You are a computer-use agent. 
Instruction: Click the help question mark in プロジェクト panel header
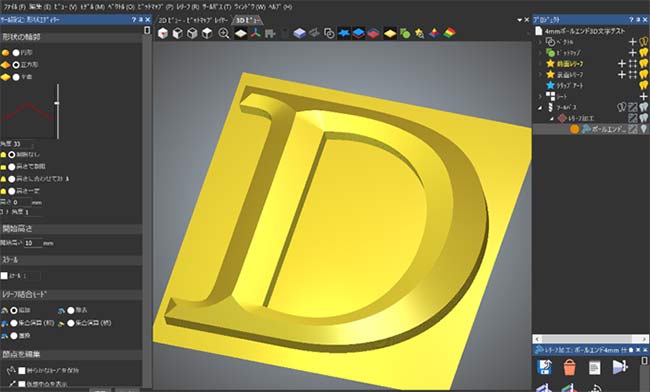pos(631,19)
